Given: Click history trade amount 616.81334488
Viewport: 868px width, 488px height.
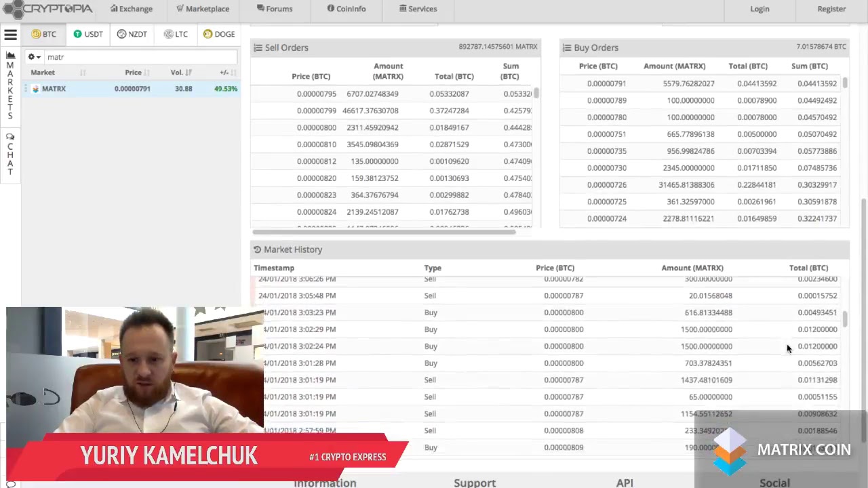Looking at the screenshot, I should 709,312.
